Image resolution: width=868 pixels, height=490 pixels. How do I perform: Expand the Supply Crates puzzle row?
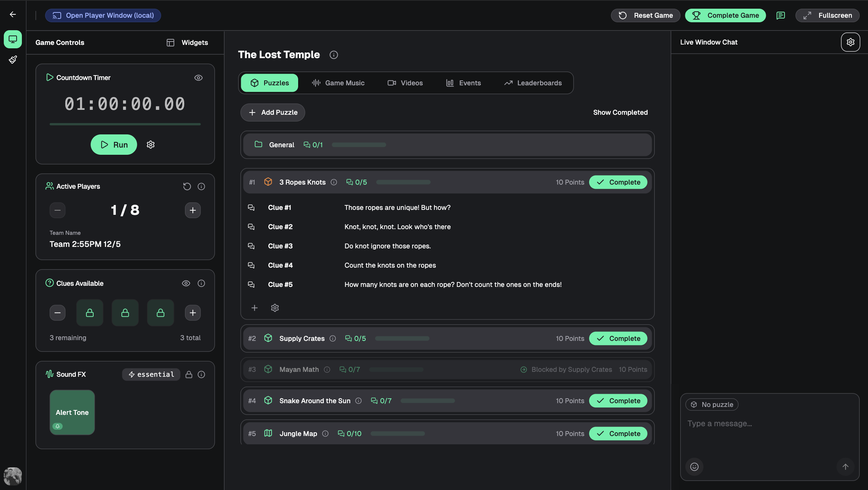302,339
